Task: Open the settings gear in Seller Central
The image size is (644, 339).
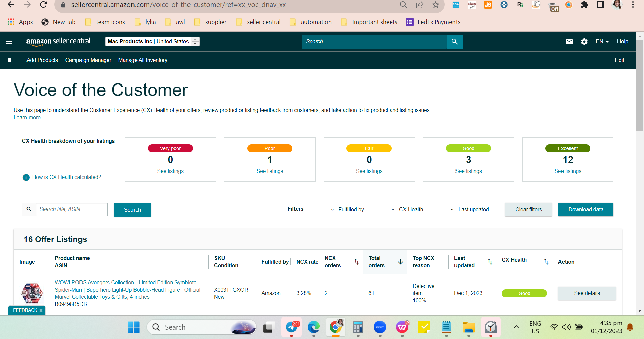Action: (x=584, y=42)
